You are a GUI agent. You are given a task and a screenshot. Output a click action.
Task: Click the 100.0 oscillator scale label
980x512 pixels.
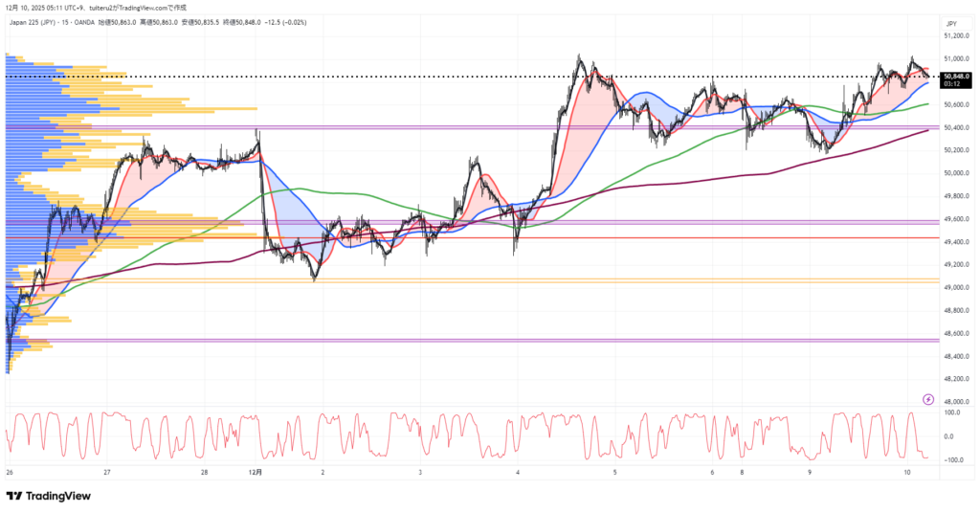pos(953,412)
